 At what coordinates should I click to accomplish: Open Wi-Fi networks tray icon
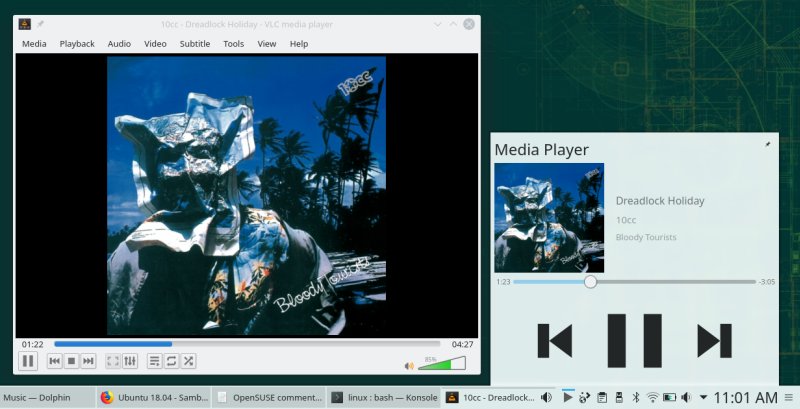coord(653,397)
